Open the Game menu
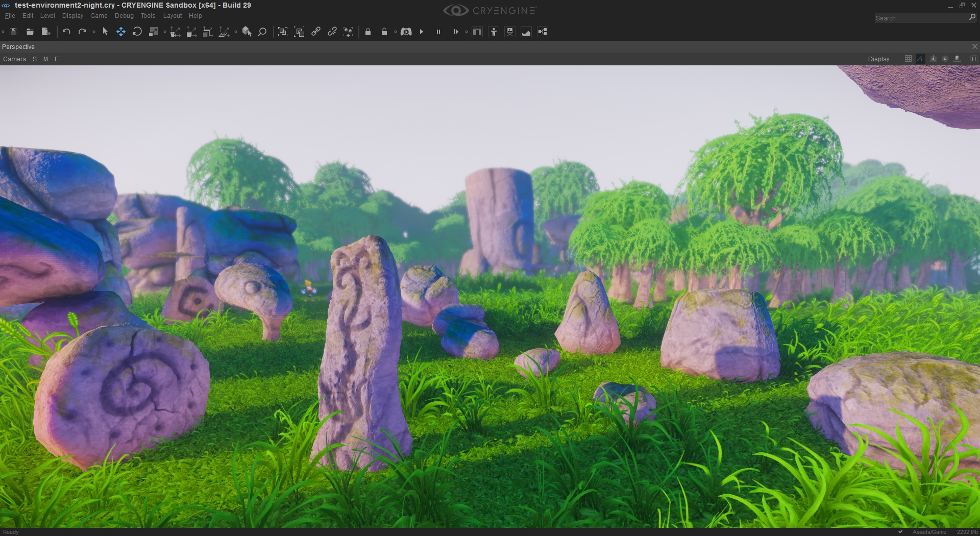The width and height of the screenshot is (980, 536). 99,16
